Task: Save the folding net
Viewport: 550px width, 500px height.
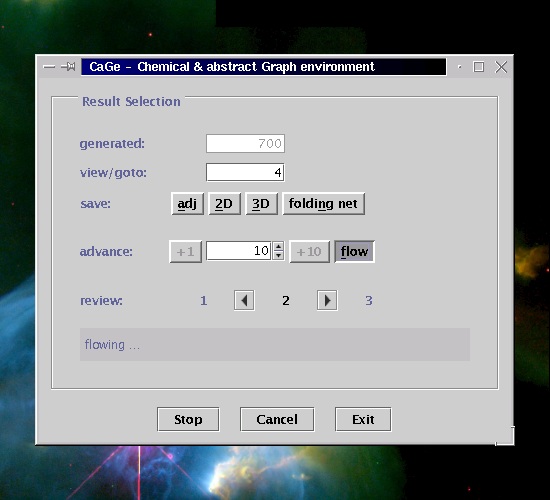Action: [323, 204]
